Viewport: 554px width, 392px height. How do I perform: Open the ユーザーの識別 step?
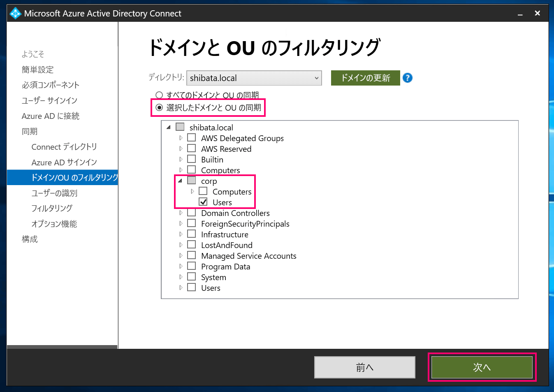54,193
